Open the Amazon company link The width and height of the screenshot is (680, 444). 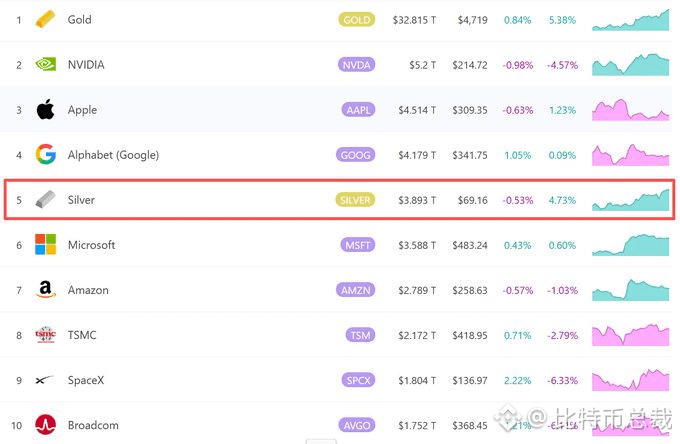coord(88,290)
